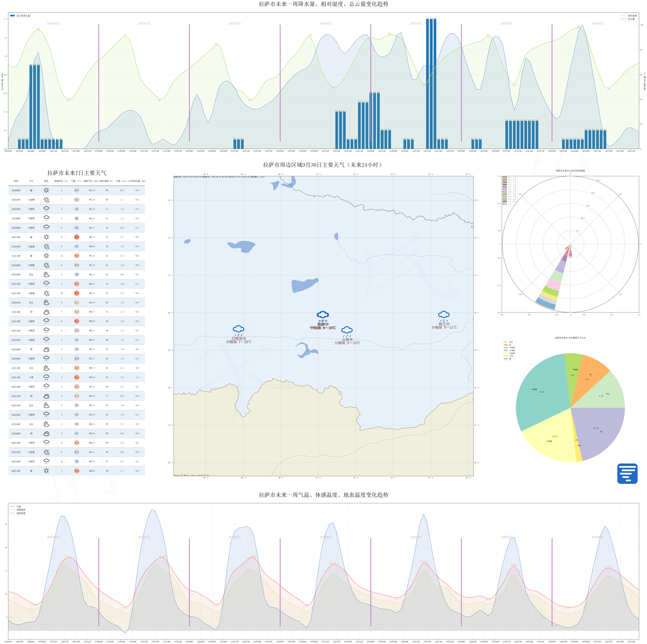Click the 山南市 小细雨 9~19℃ label on the map

pos(347,341)
